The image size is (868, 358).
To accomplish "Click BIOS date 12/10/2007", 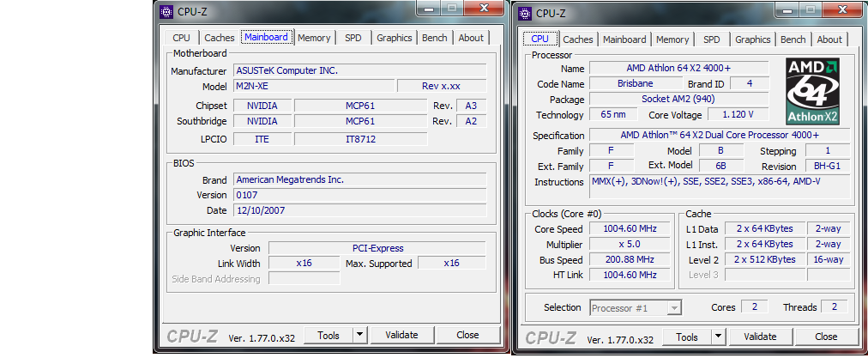I will point(360,210).
